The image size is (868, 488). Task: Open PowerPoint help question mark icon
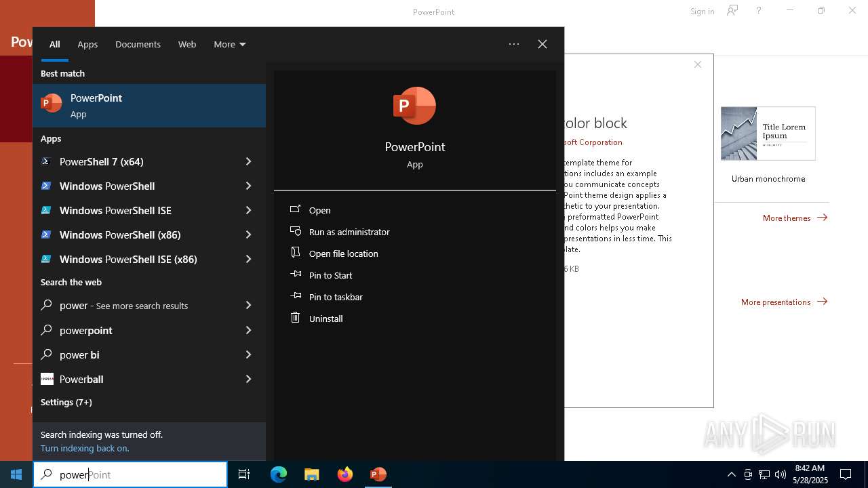(x=759, y=11)
